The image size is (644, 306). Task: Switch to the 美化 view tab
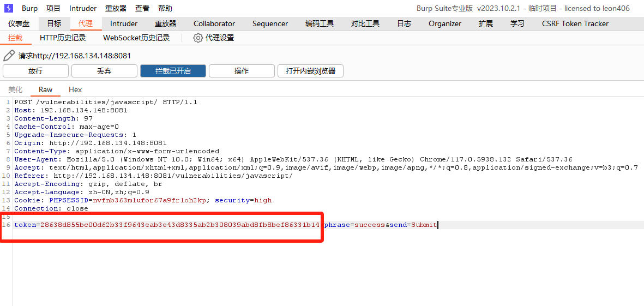[15, 89]
